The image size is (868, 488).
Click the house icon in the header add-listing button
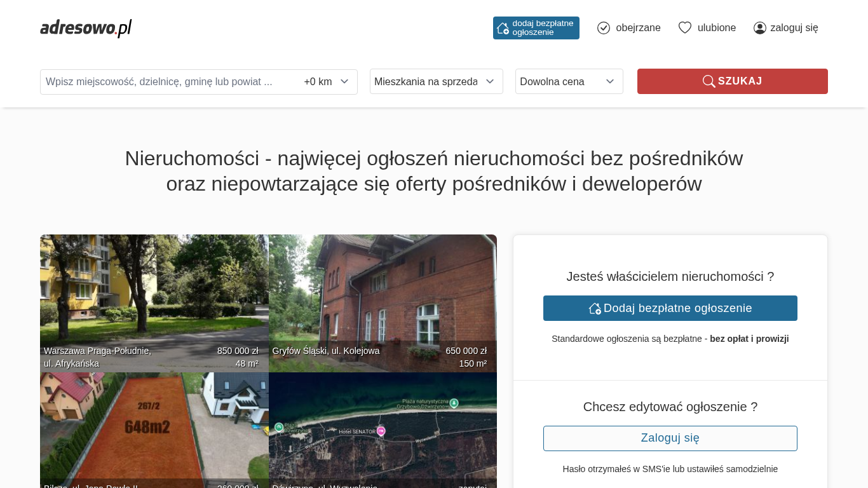(x=503, y=28)
